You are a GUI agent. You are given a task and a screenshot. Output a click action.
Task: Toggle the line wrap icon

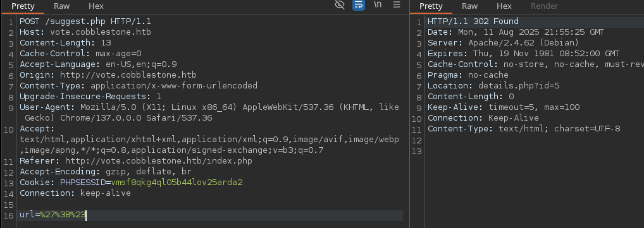[359, 5]
